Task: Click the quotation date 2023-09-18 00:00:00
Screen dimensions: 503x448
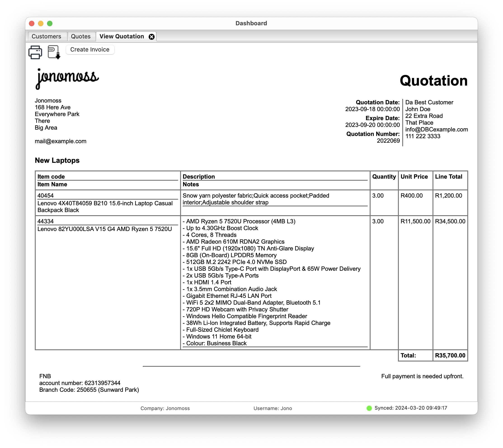Action: (372, 109)
